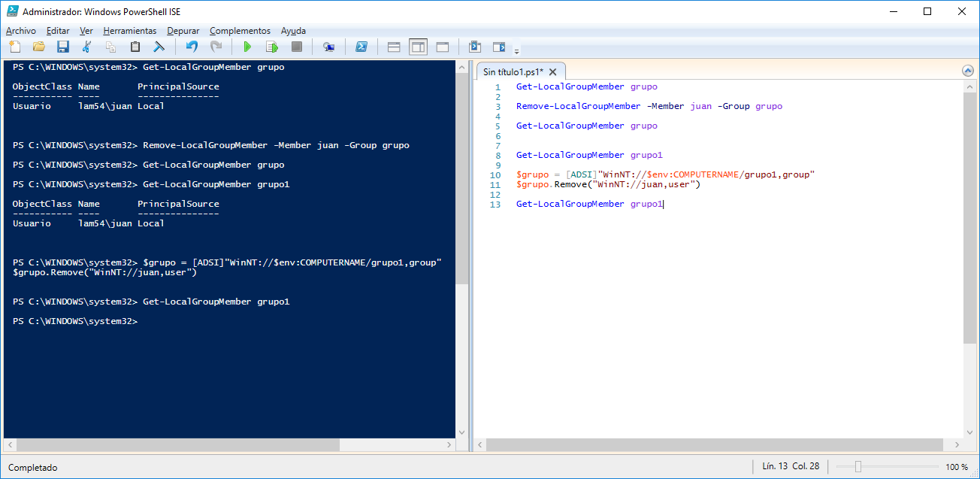Screen dimensions: 980x479
Task: Undo the last edit
Action: [x=192, y=47]
